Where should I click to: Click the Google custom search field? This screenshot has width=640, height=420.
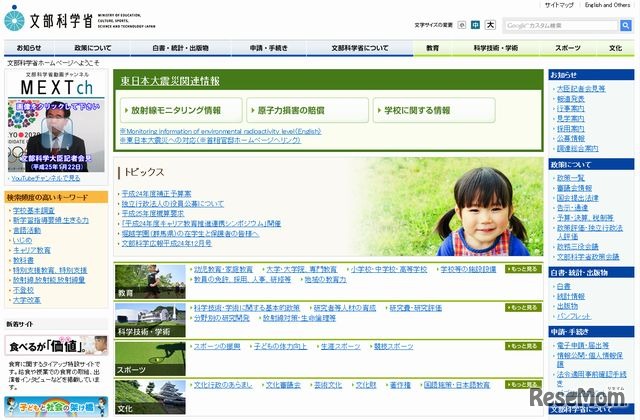pyautogui.click(x=555, y=24)
